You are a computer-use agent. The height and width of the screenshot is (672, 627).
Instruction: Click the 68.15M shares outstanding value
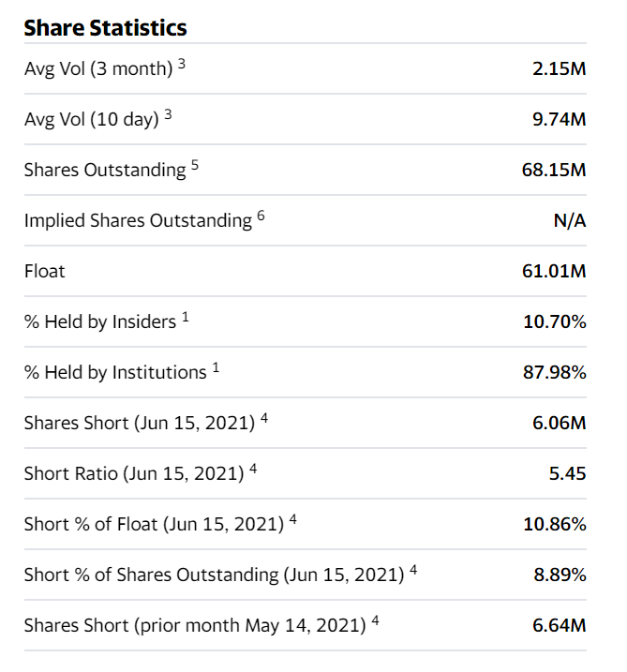[x=555, y=171]
